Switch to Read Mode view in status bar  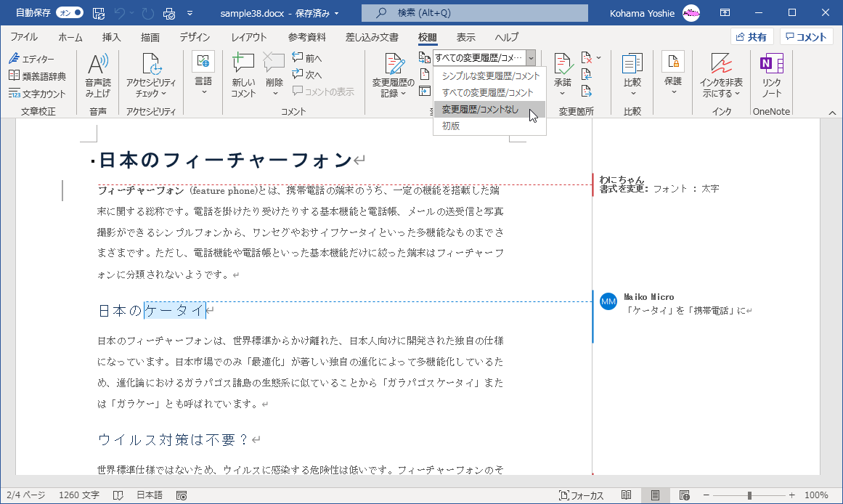tap(626, 495)
